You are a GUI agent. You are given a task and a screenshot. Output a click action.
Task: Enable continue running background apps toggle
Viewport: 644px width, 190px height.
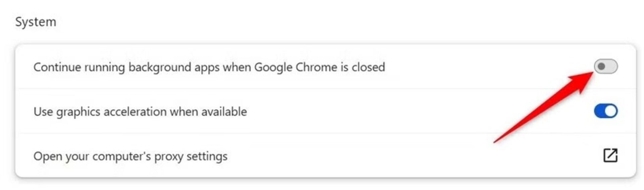(606, 66)
